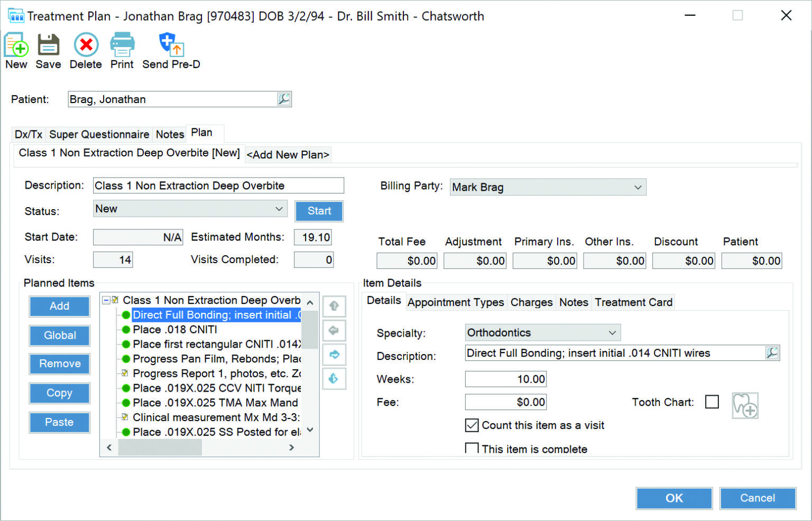Viewport: 812px width, 521px height.
Task: Click the Start button next to Status
Action: (318, 211)
